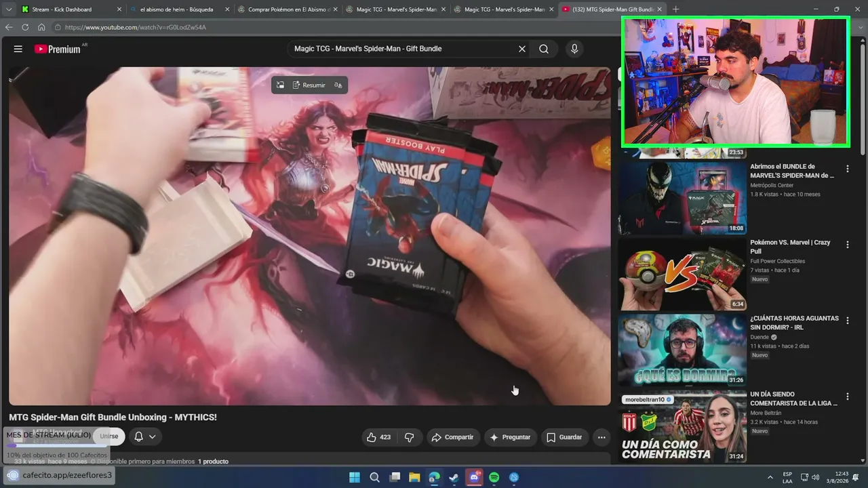Open Microsoft Edge from the taskbar

pos(434,477)
